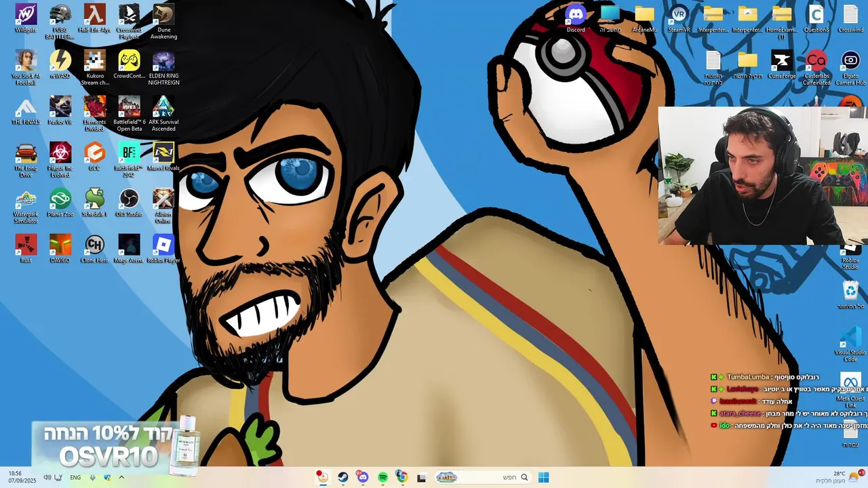Open the Battlefield 2042 shortcut

[129, 159]
